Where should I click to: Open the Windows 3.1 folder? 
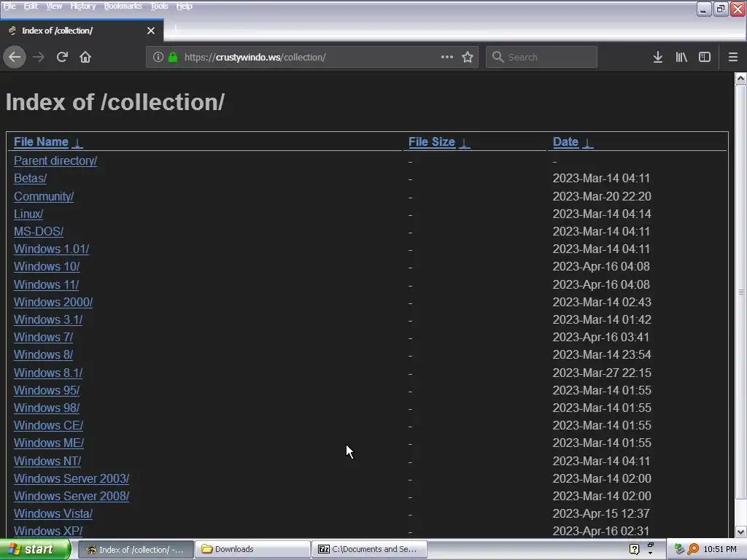[48, 320]
